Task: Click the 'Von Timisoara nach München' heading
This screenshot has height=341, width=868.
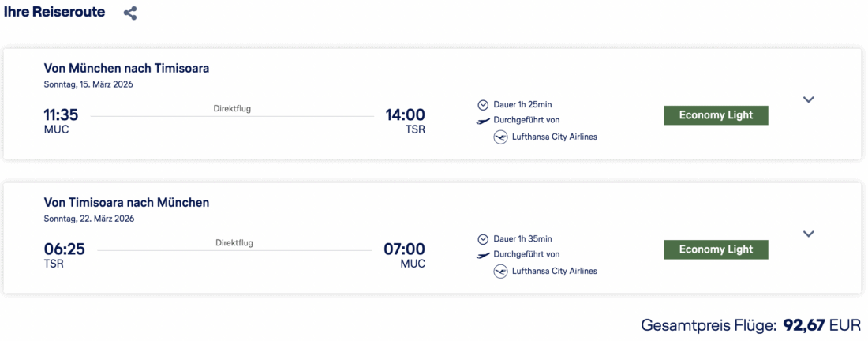Action: click(x=126, y=202)
